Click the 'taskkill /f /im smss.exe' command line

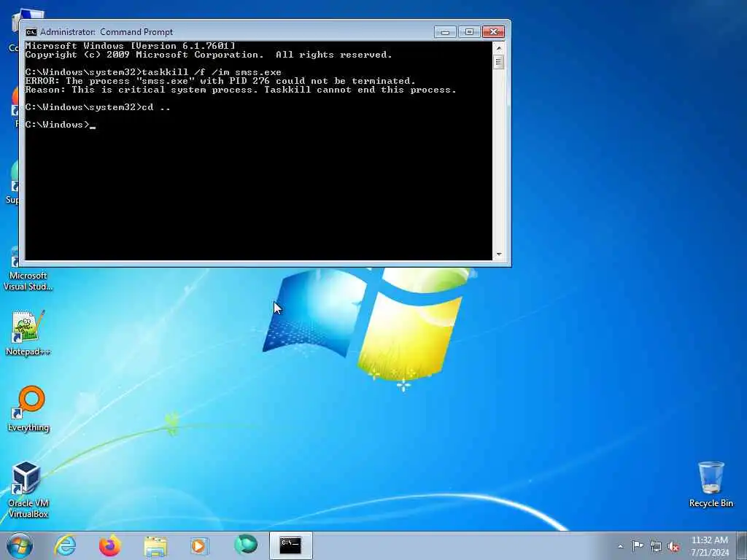153,72
